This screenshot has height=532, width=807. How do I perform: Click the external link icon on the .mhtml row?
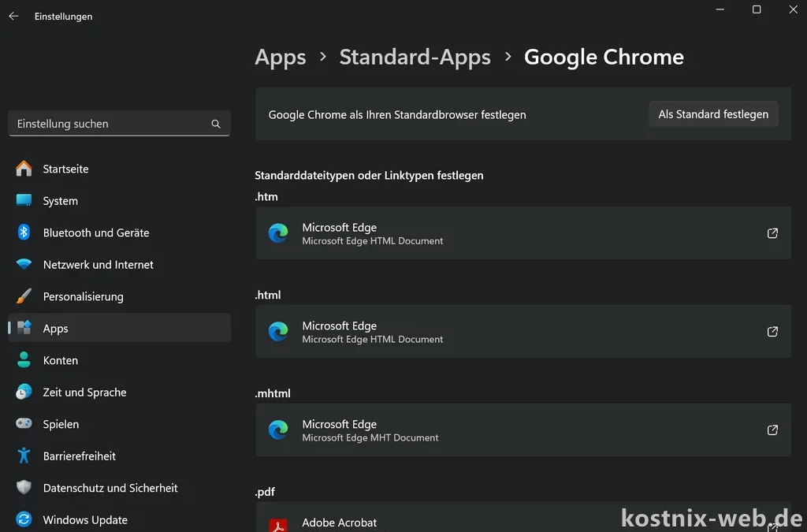pyautogui.click(x=772, y=430)
